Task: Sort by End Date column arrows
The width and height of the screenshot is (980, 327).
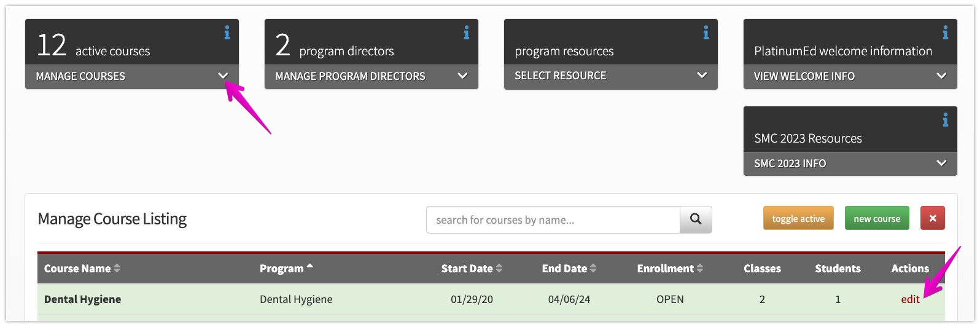Action: (593, 269)
